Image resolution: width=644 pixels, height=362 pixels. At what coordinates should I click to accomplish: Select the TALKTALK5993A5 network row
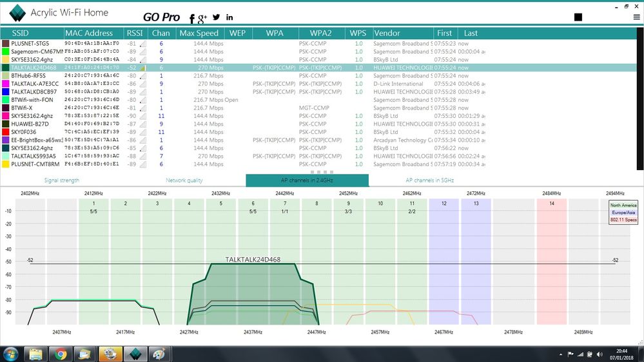pos(318,156)
